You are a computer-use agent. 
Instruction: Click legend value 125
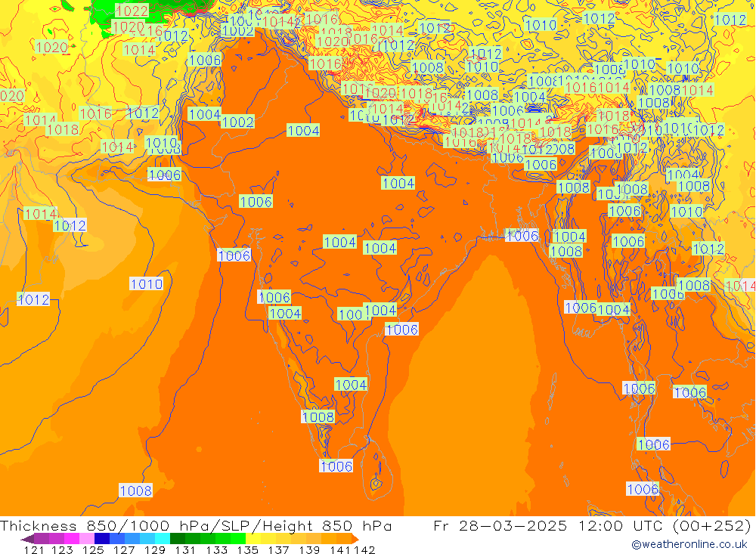[x=94, y=549]
